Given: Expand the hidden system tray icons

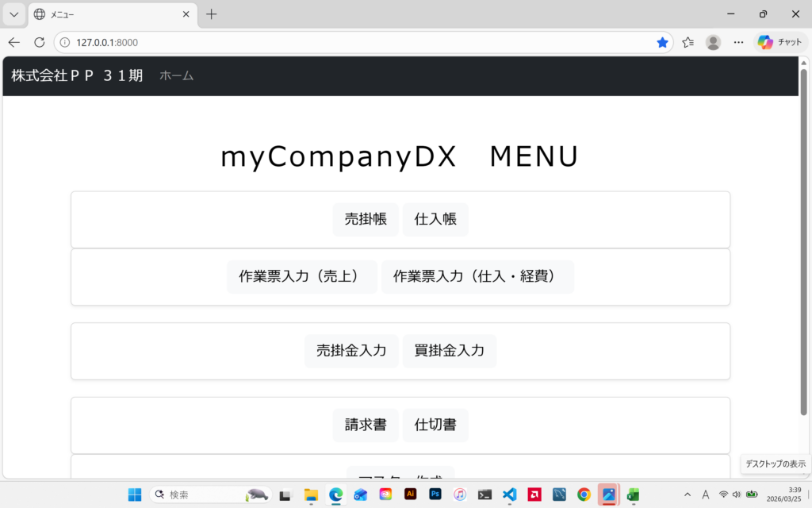Looking at the screenshot, I should [687, 495].
